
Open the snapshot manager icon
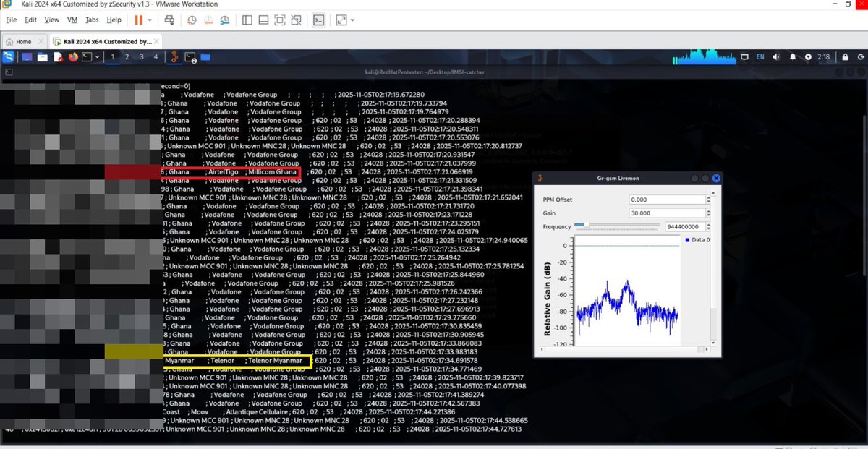[x=225, y=20]
